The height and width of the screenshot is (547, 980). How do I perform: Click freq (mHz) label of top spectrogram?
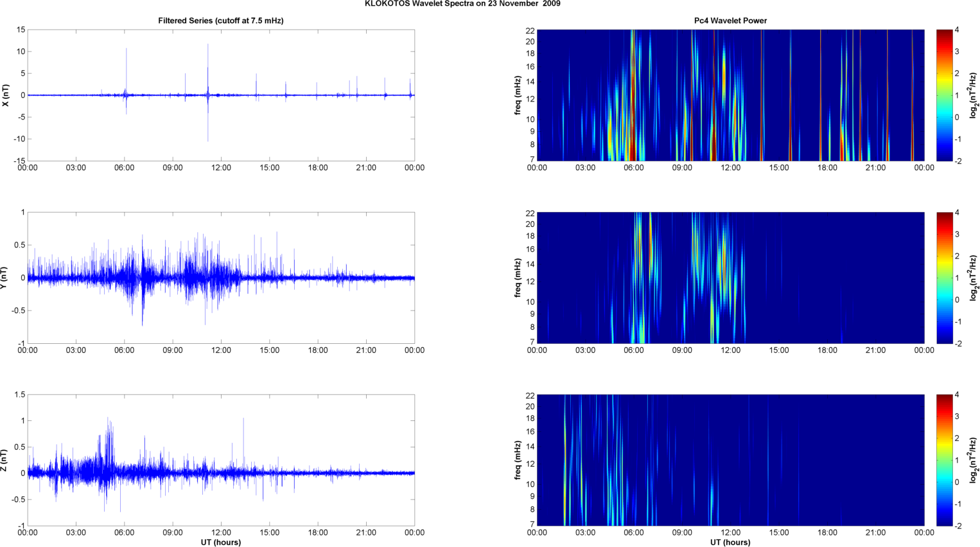518,95
